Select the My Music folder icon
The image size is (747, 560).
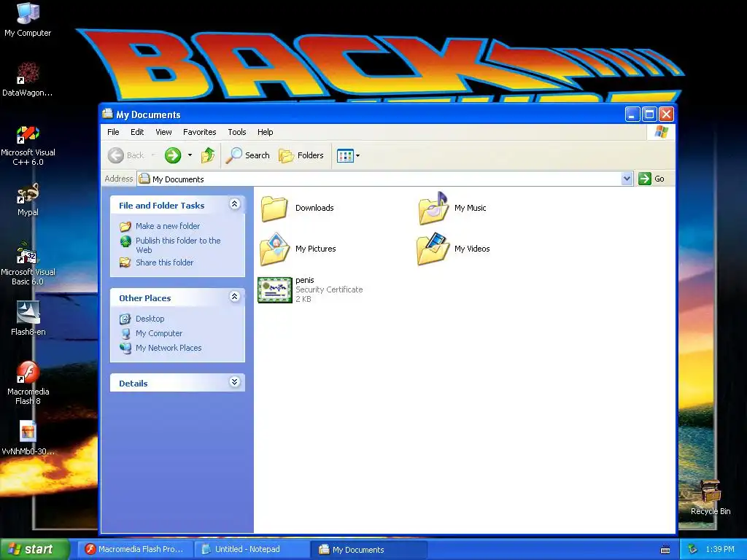click(x=433, y=208)
